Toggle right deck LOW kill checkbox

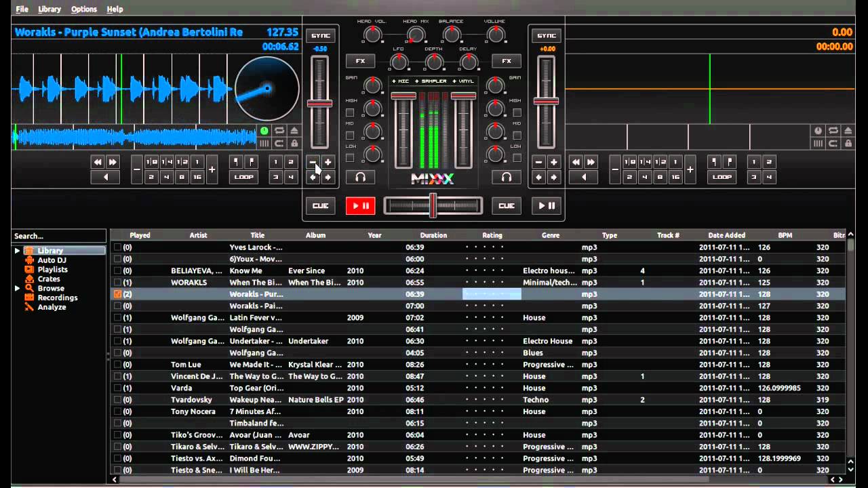[x=517, y=158]
